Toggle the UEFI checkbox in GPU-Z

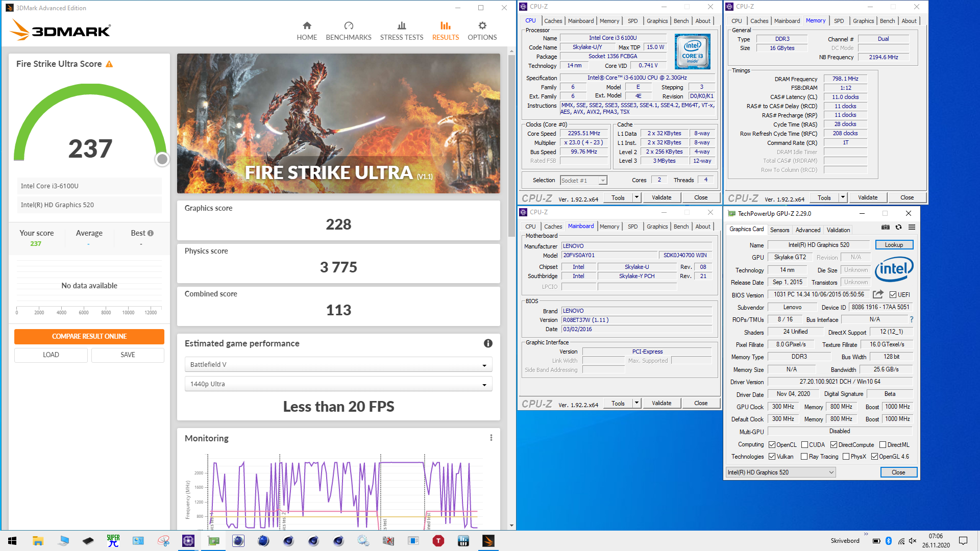pos(893,295)
